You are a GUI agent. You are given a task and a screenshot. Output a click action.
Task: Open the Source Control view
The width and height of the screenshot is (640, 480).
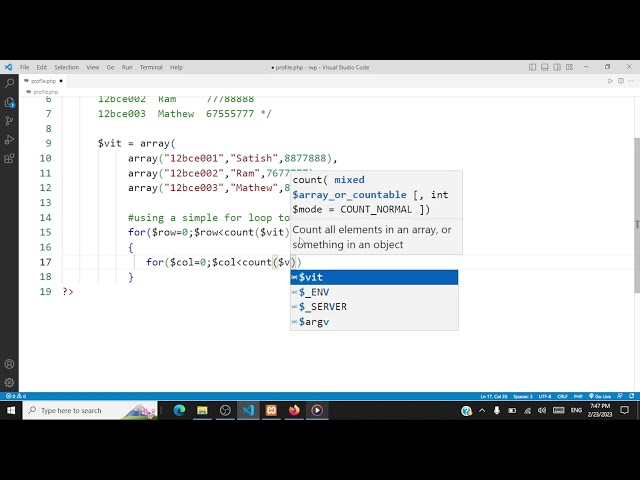point(9,121)
